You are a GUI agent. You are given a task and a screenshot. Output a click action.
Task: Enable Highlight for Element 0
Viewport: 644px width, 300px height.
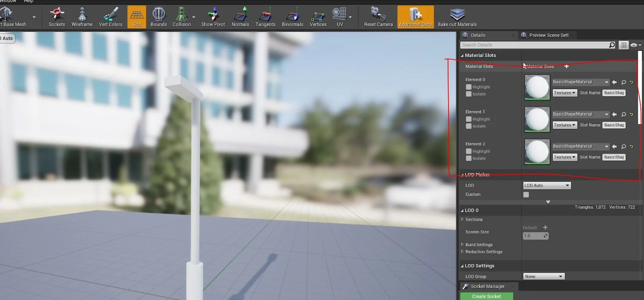468,87
